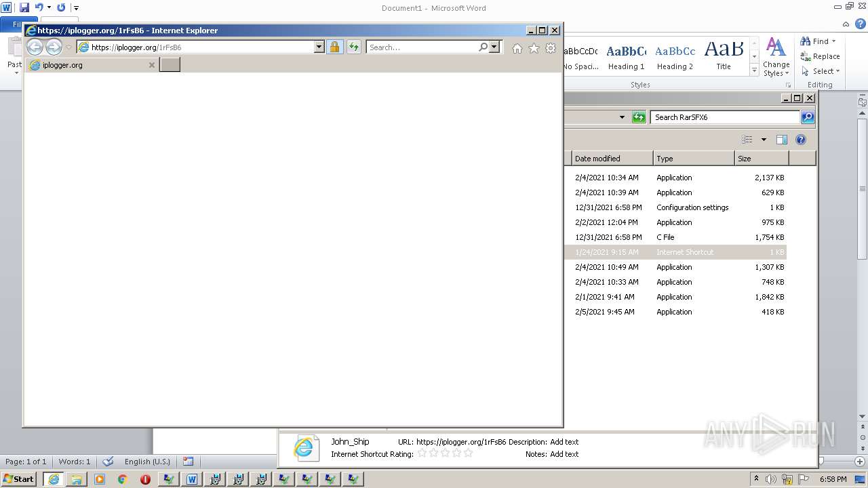Click the Redo icon in Word's Quick Access Toolbar

[61, 7]
